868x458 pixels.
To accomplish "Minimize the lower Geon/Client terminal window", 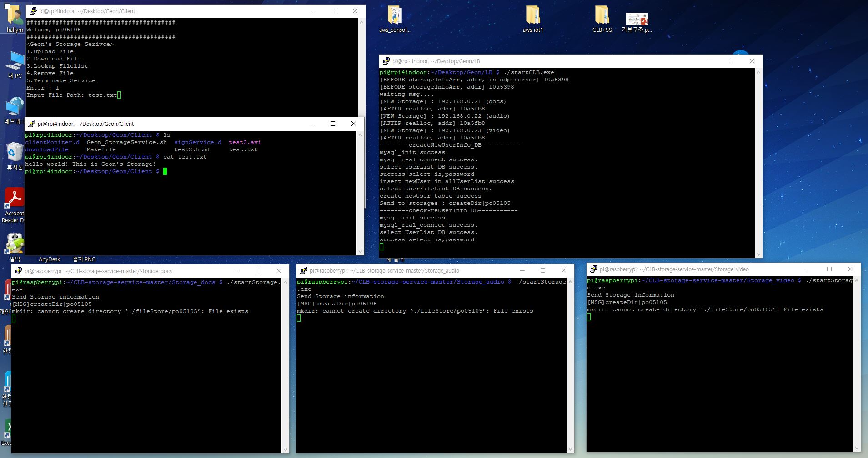I will click(312, 124).
